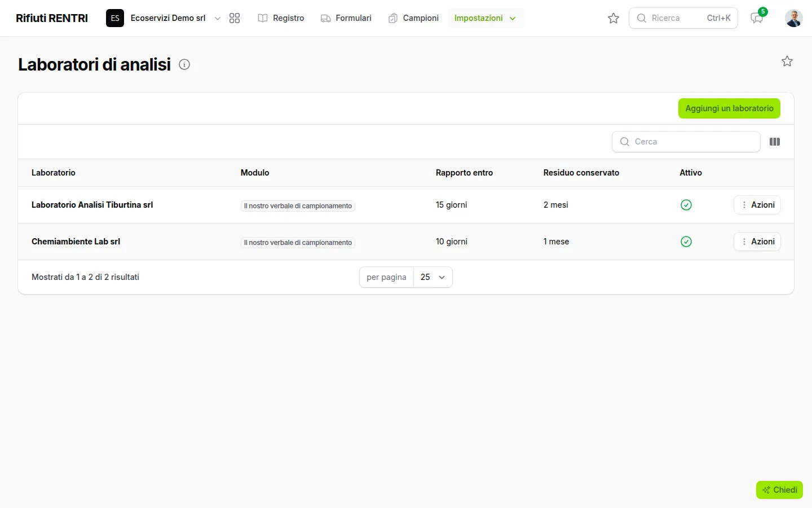Click Aggiungi un laboratorio button

(729, 108)
